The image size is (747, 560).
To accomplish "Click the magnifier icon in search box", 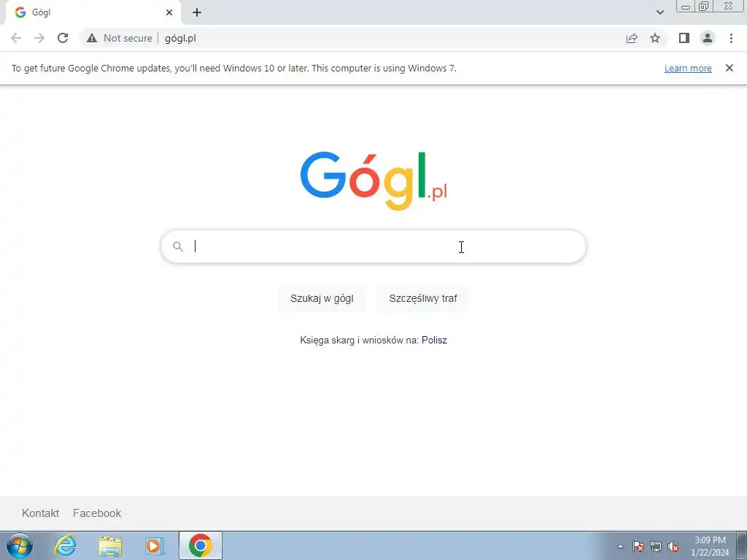I will pyautogui.click(x=178, y=246).
